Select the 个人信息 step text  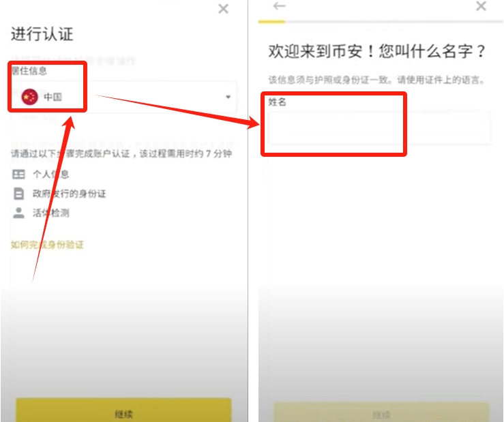50,175
